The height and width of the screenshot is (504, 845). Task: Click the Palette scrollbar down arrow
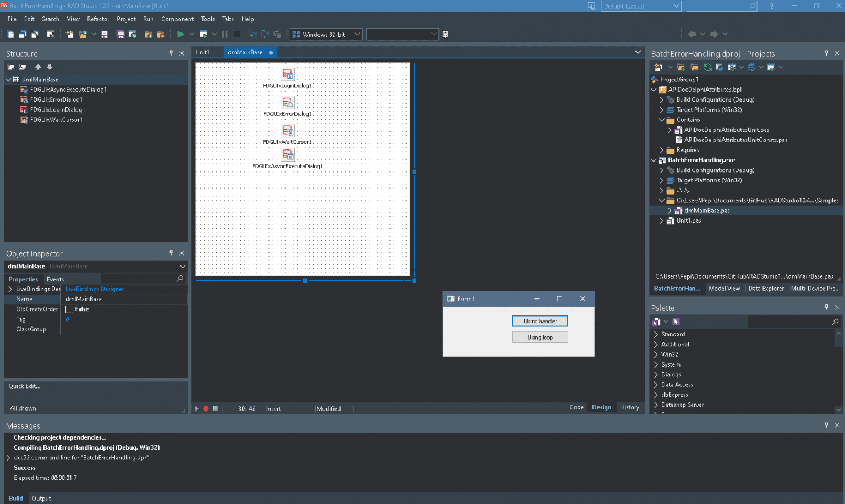(838, 409)
